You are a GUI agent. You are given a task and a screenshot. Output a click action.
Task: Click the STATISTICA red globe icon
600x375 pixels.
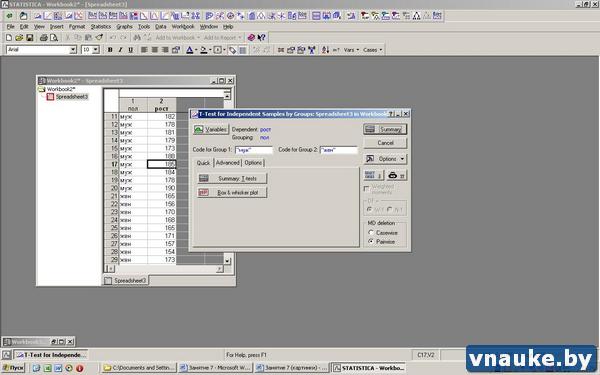pyautogui.click(x=251, y=38)
